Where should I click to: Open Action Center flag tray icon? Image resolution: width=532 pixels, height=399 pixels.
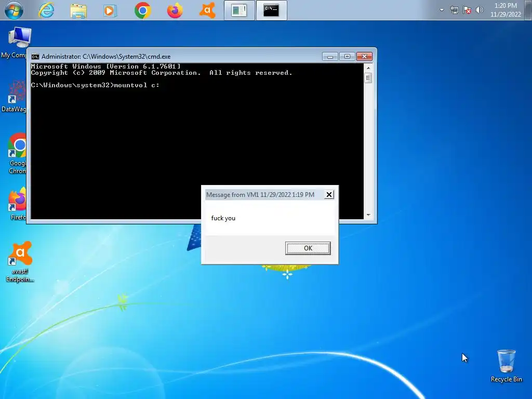[467, 10]
